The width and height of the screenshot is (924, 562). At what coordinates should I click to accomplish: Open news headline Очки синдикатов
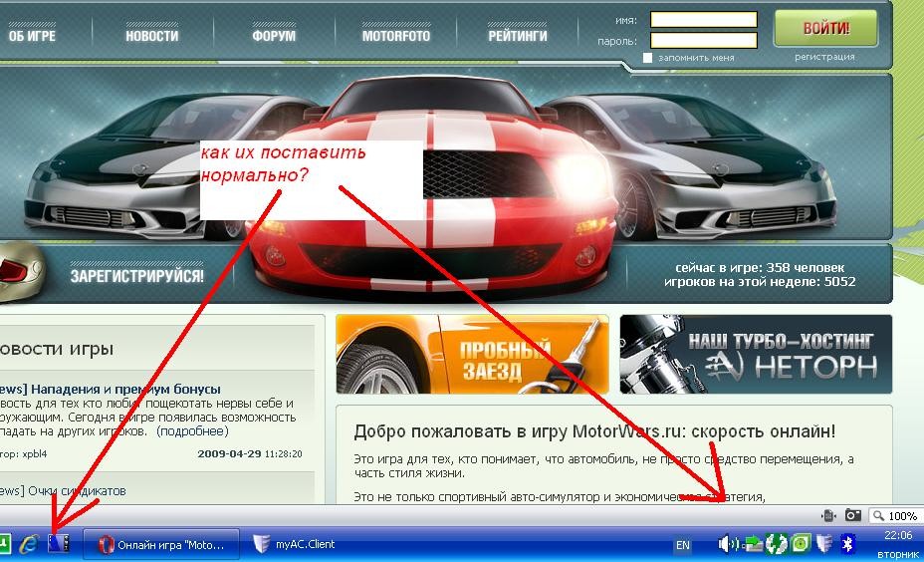tap(77, 490)
